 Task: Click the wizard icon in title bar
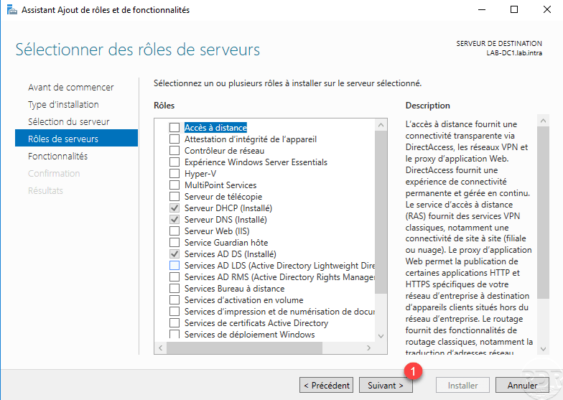(x=11, y=10)
